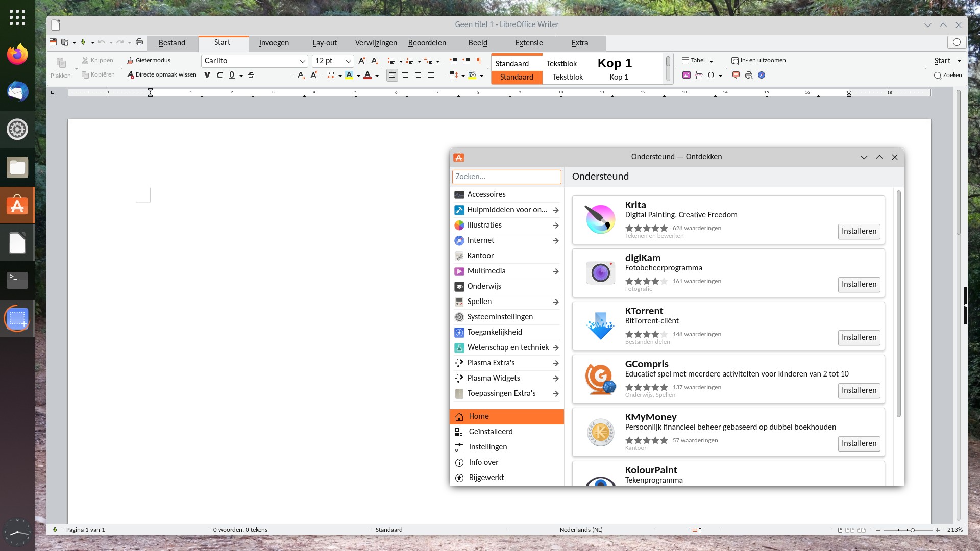The width and height of the screenshot is (980, 551).
Task: Click the numbered list icon
Action: [x=410, y=61]
